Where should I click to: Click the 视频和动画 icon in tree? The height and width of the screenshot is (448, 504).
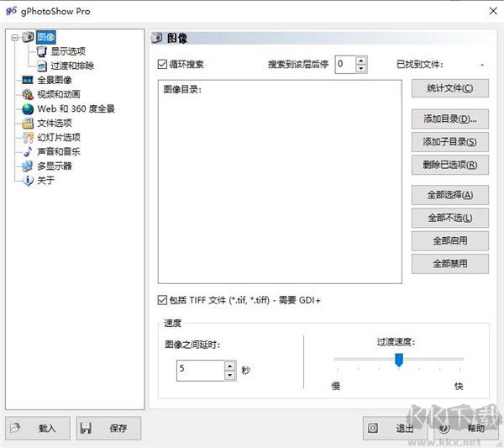coord(28,94)
